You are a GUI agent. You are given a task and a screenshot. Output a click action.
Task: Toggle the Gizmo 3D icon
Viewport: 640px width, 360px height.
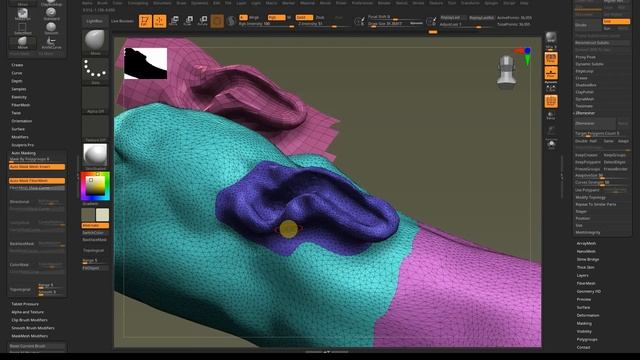click(217, 21)
